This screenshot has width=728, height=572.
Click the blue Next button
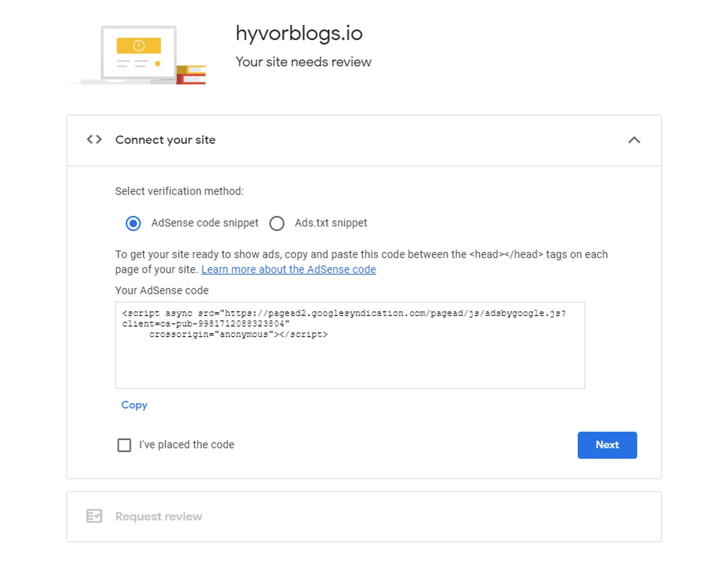[x=607, y=445]
